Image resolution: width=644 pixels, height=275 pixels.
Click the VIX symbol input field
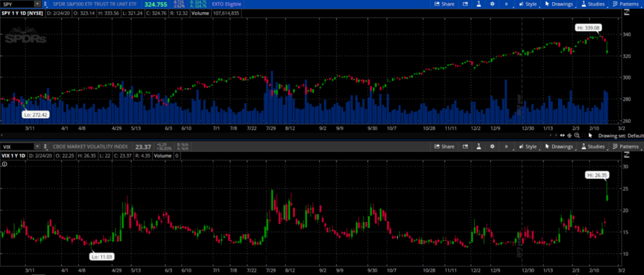coord(17,146)
